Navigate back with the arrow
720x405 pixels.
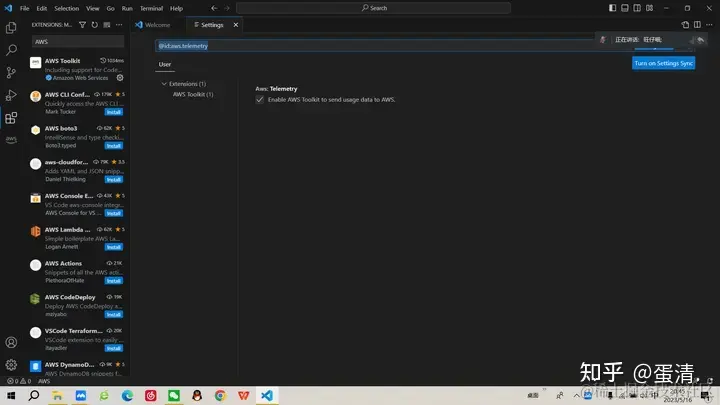click(x=214, y=8)
